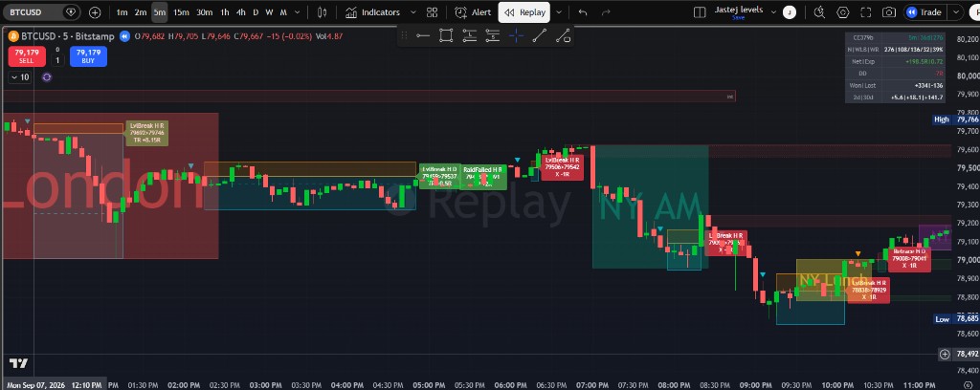Screen dimensions: 980x390
Task: Create an alert with the Alert button
Action: pos(473,11)
